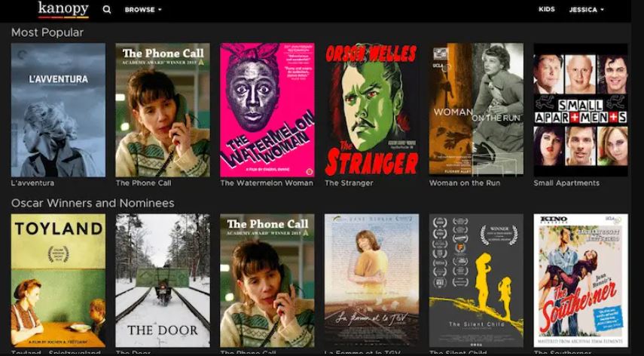Image resolution: width=644 pixels, height=356 pixels.
Task: Open The Stranger Orson Welles poster
Action: pos(371,110)
